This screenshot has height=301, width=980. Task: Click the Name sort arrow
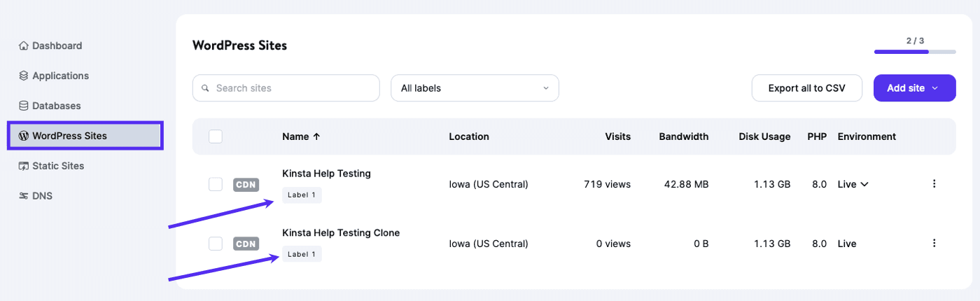[x=316, y=136]
